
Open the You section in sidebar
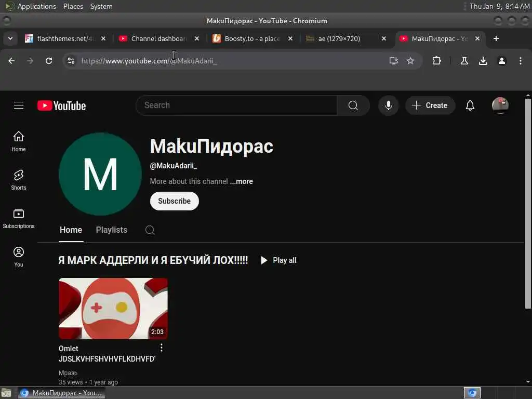19,257
